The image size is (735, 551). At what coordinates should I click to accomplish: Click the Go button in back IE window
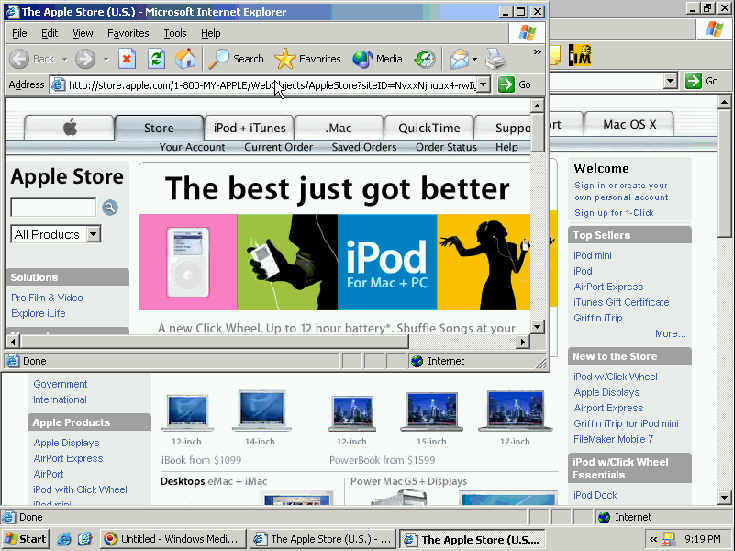point(701,81)
